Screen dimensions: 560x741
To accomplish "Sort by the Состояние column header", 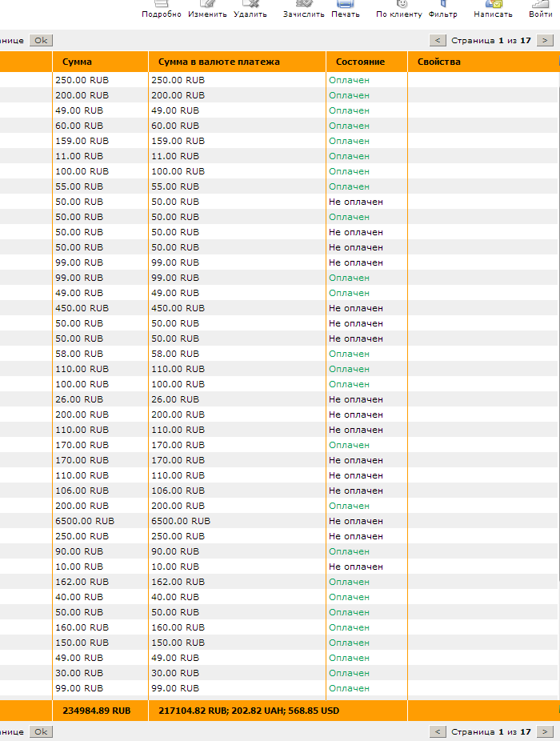I will 360,62.
